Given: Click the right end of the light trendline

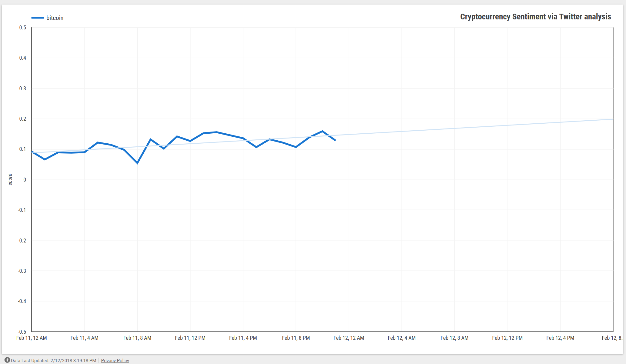Looking at the screenshot, I should point(612,119).
